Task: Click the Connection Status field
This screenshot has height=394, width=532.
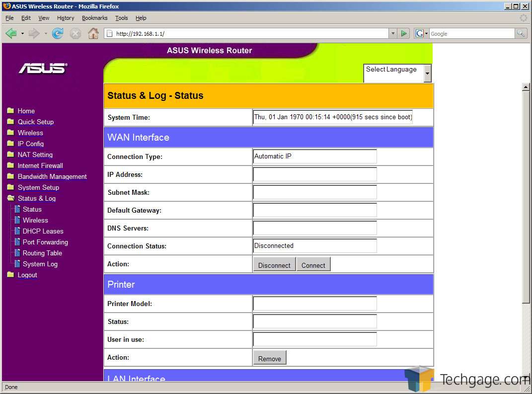Action: 315,246
